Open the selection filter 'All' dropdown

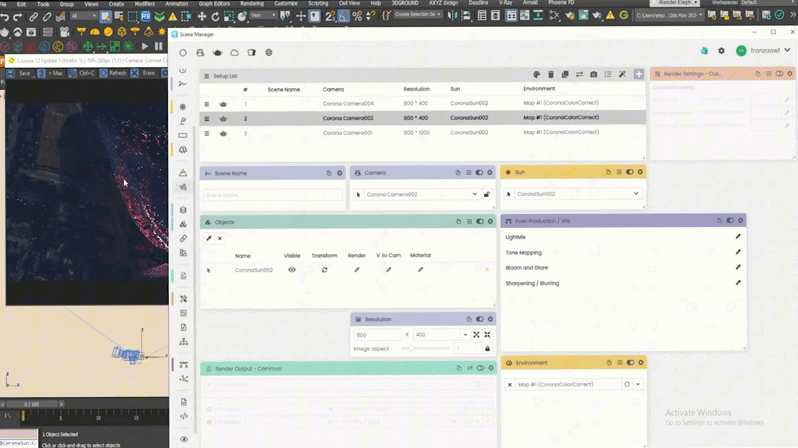(84, 16)
